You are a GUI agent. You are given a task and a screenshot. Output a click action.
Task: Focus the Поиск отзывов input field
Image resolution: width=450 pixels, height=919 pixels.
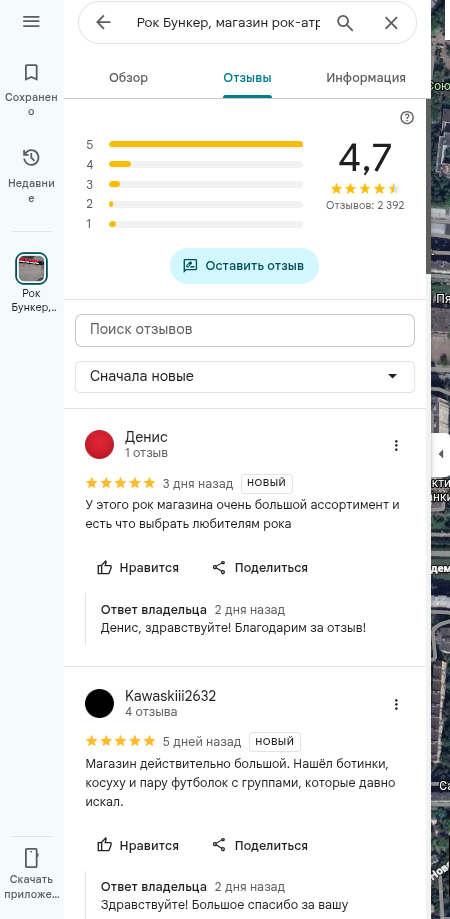coord(245,330)
